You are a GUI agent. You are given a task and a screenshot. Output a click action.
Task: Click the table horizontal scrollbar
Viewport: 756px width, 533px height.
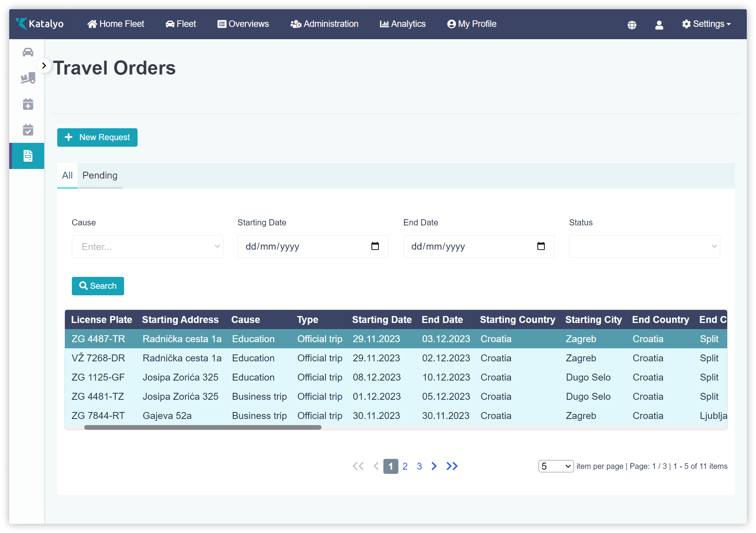pyautogui.click(x=202, y=427)
